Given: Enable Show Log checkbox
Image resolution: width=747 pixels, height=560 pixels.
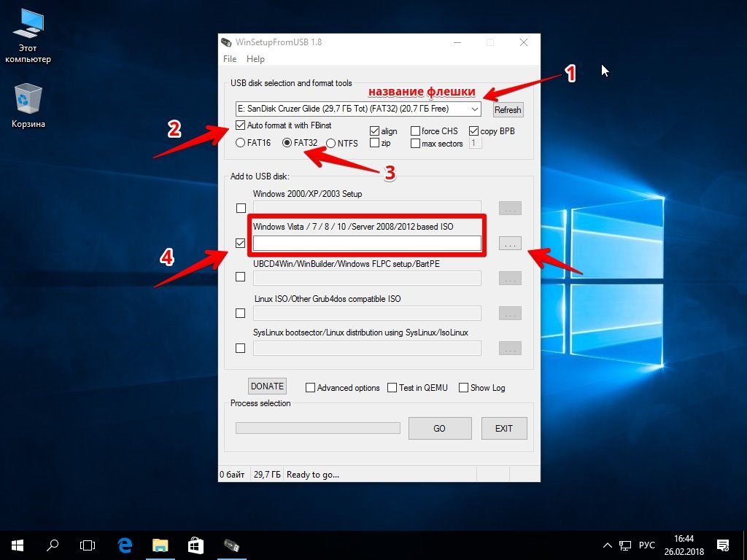Looking at the screenshot, I should click(x=463, y=388).
